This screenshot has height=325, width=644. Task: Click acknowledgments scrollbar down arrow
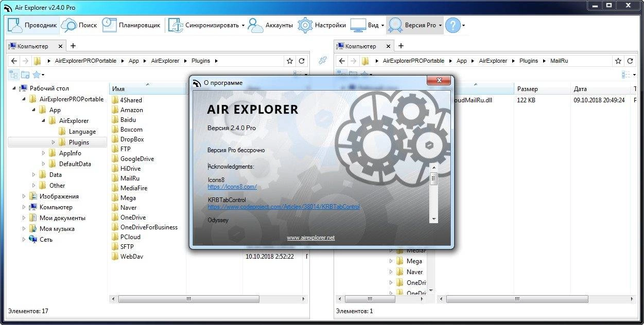434,219
